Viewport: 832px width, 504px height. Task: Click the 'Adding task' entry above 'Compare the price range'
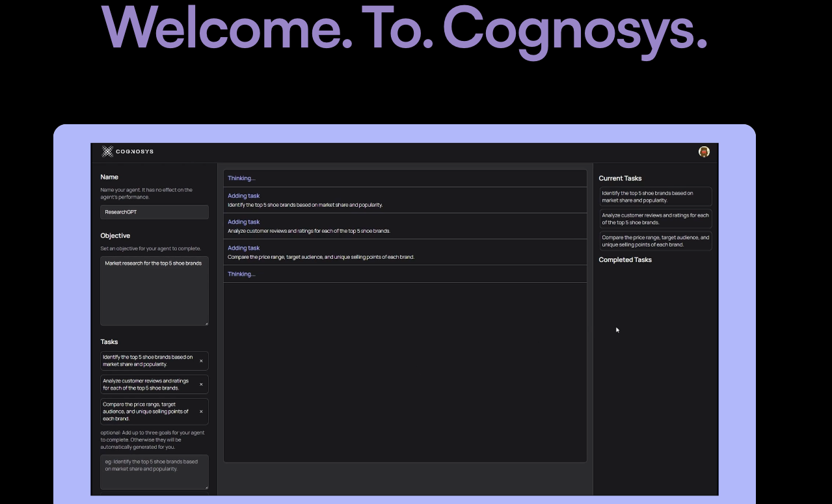[x=243, y=248]
